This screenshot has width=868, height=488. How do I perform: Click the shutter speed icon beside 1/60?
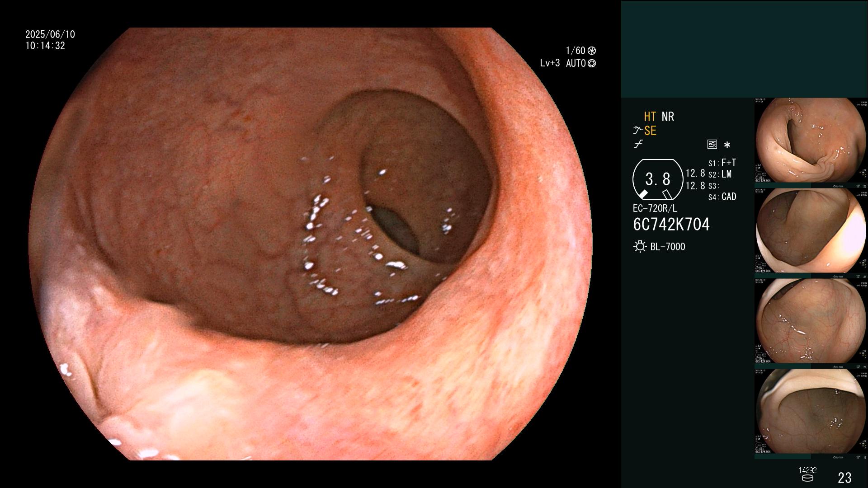click(x=592, y=51)
